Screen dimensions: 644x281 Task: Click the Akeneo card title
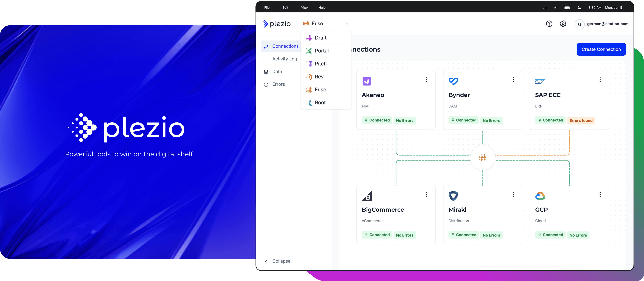tap(373, 95)
